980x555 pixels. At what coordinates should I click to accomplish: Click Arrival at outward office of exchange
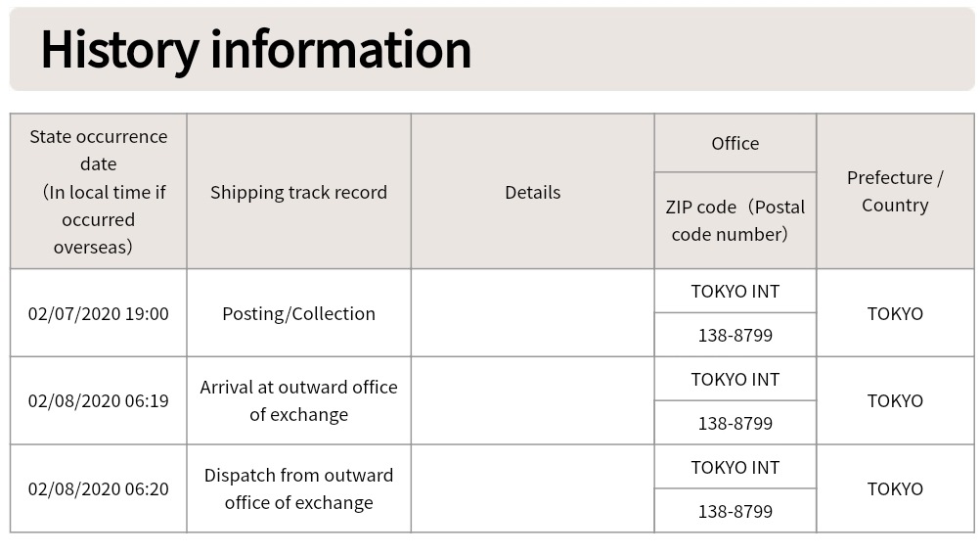pos(298,401)
